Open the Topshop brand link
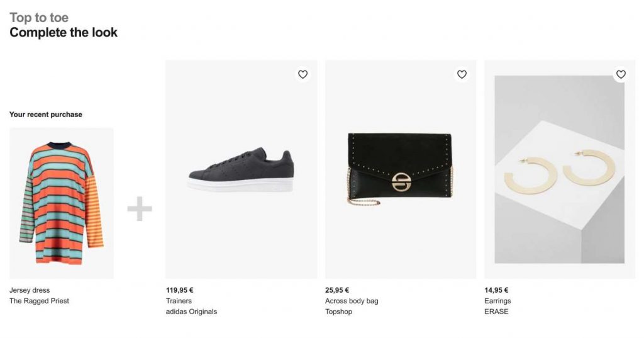The image size is (644, 338). pos(338,312)
